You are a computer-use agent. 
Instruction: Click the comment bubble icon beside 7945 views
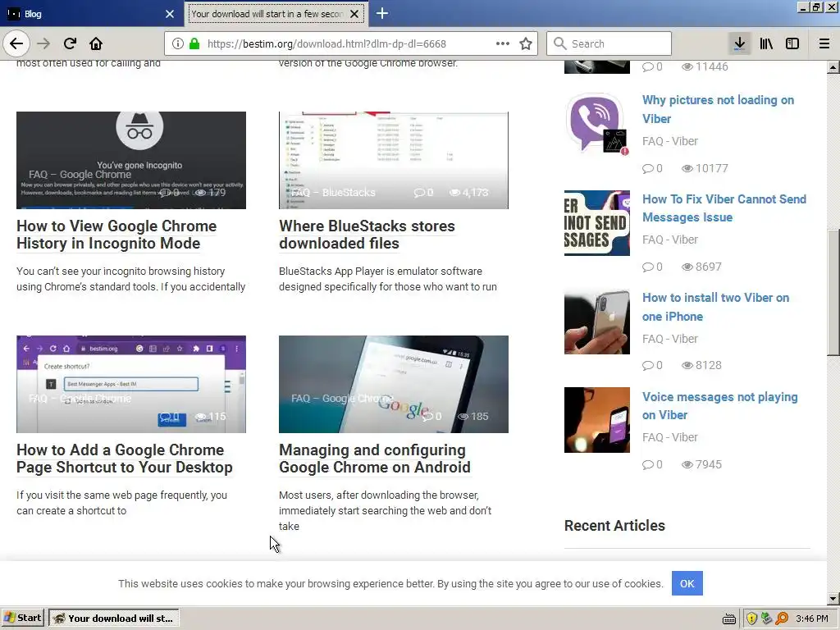[648, 464]
